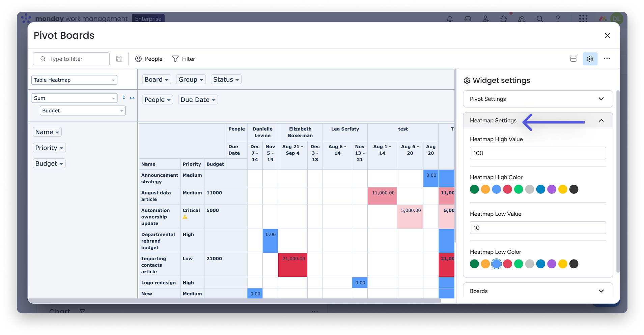This screenshot has height=335, width=644.
Task: Open the Table Heatmap renderer dropdown
Action: (x=74, y=80)
